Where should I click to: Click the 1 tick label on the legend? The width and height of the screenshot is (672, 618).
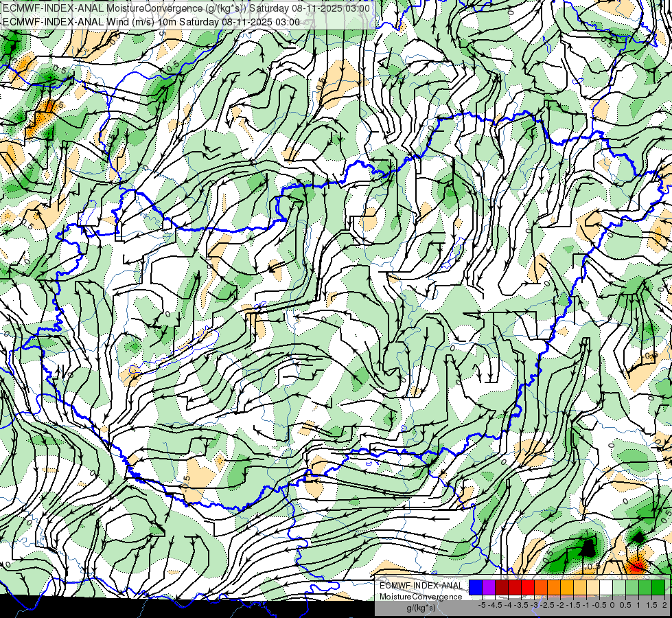coord(638,605)
